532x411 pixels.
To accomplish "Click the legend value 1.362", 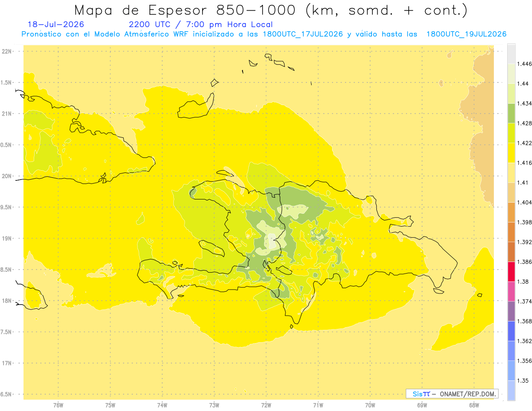I will [x=524, y=341].
